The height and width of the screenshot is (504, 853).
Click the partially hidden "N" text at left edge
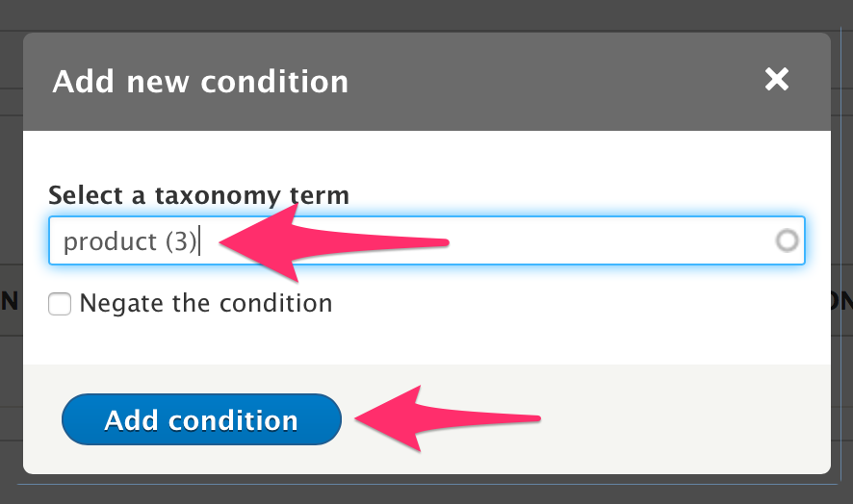[10, 302]
